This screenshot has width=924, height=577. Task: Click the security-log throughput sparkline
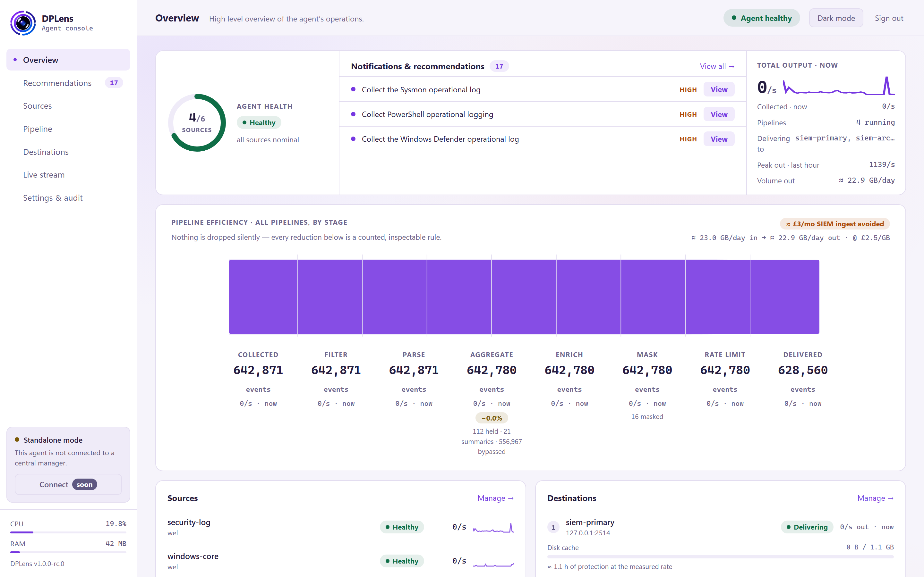(x=493, y=528)
